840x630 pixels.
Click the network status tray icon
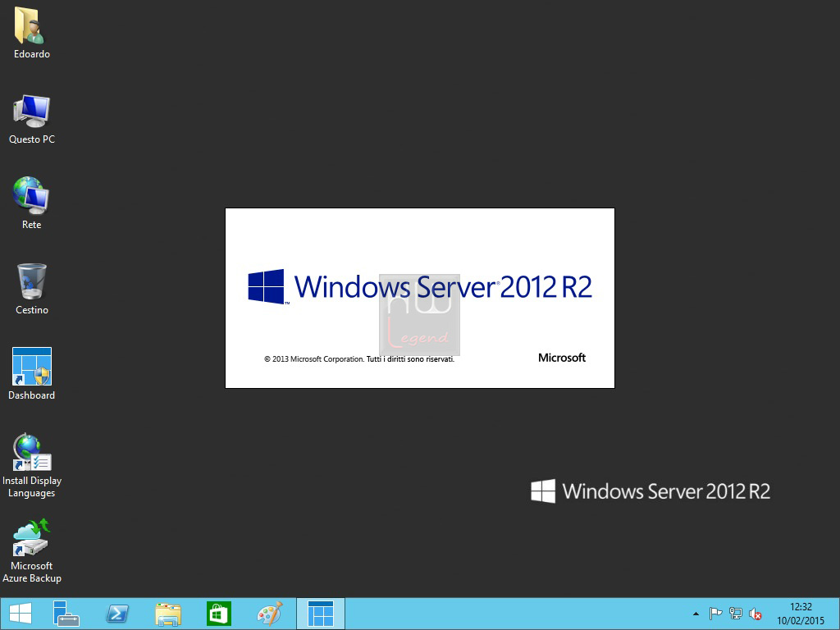(736, 614)
